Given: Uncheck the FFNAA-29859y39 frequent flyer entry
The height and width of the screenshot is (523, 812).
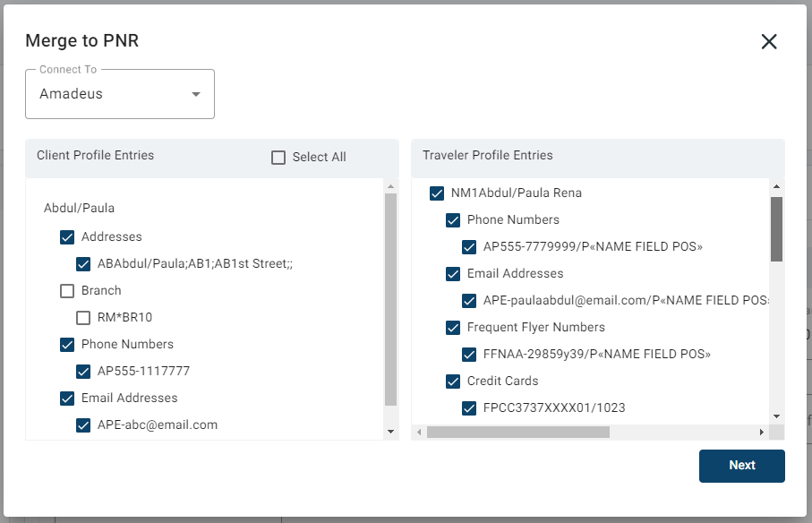Looking at the screenshot, I should pyautogui.click(x=469, y=354).
